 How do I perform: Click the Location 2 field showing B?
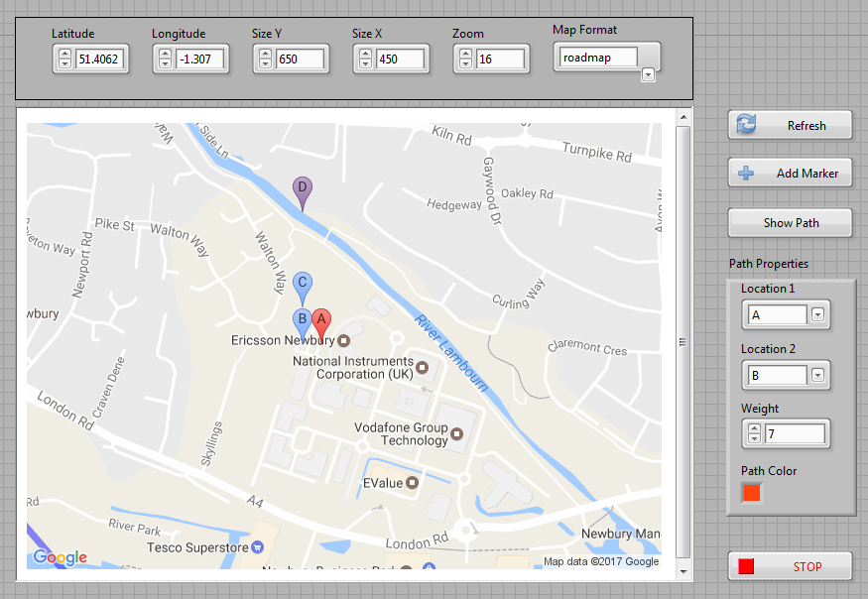(777, 375)
